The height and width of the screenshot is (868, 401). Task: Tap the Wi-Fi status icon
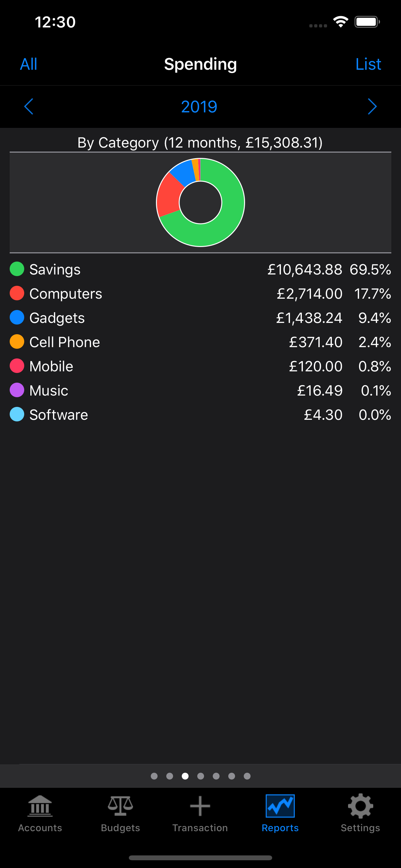[x=341, y=22]
